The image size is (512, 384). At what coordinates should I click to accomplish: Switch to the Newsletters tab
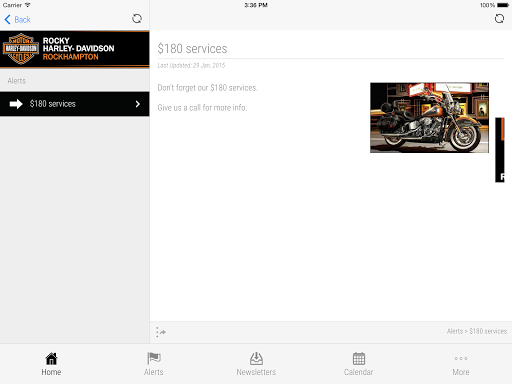256,364
